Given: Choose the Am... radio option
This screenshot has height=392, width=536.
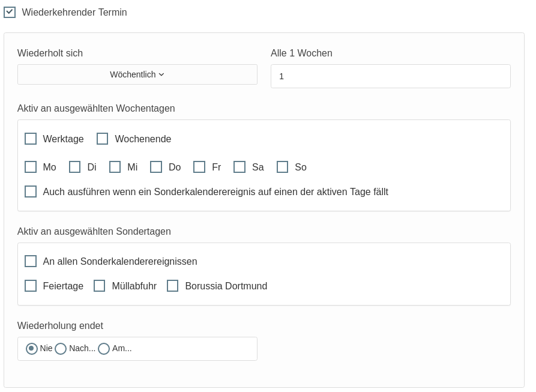Looking at the screenshot, I should tap(104, 348).
